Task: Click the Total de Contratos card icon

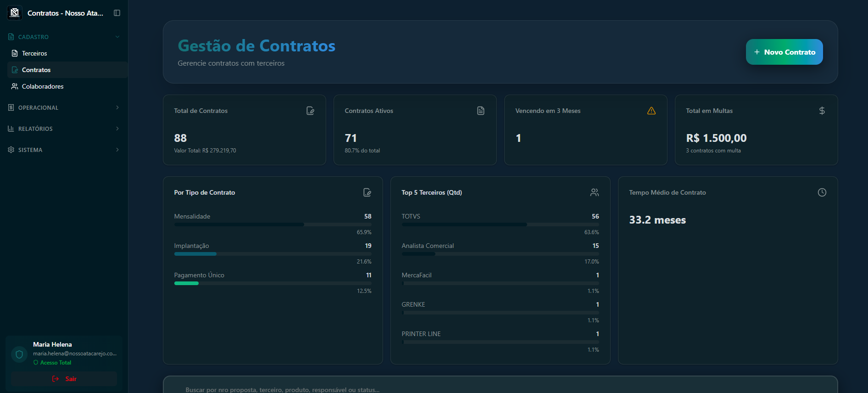Action: pyautogui.click(x=311, y=111)
